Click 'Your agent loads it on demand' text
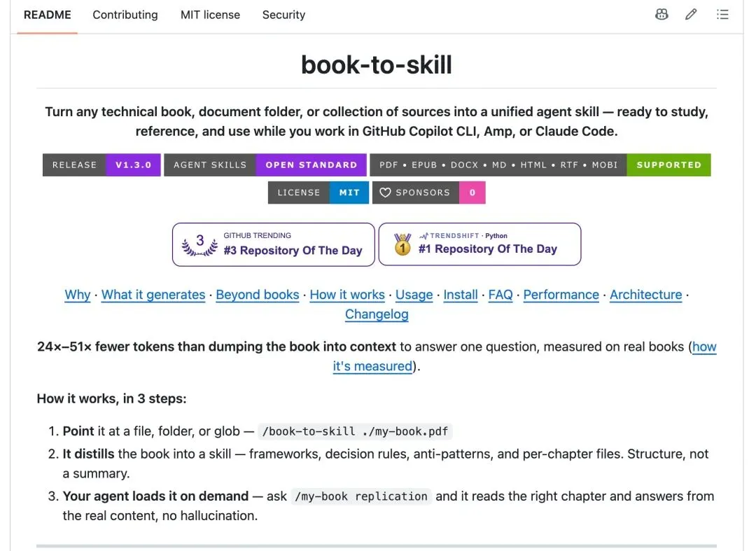The image size is (756, 551). coord(155,496)
